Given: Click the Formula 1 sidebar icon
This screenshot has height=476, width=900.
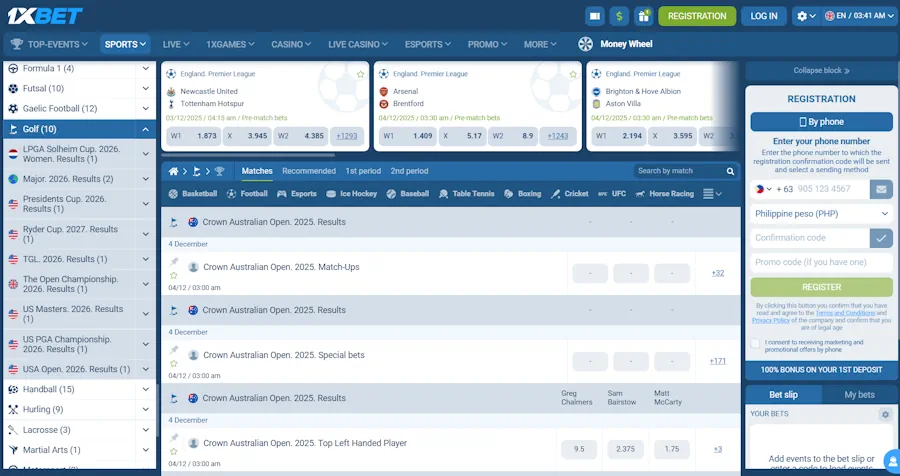Looking at the screenshot, I should 13,68.
